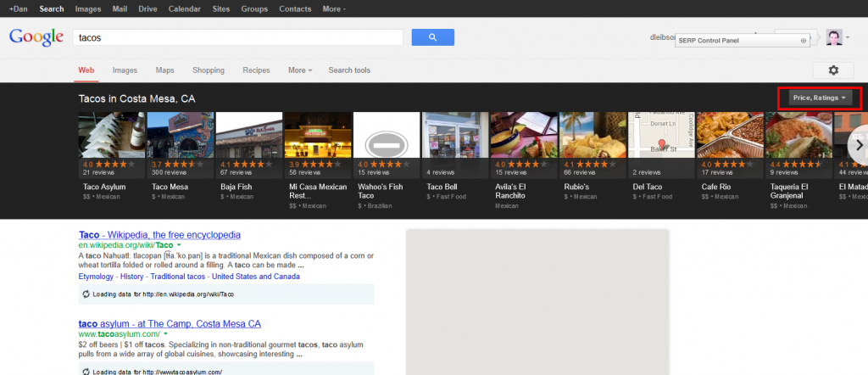Open Search tools options

[x=349, y=70]
